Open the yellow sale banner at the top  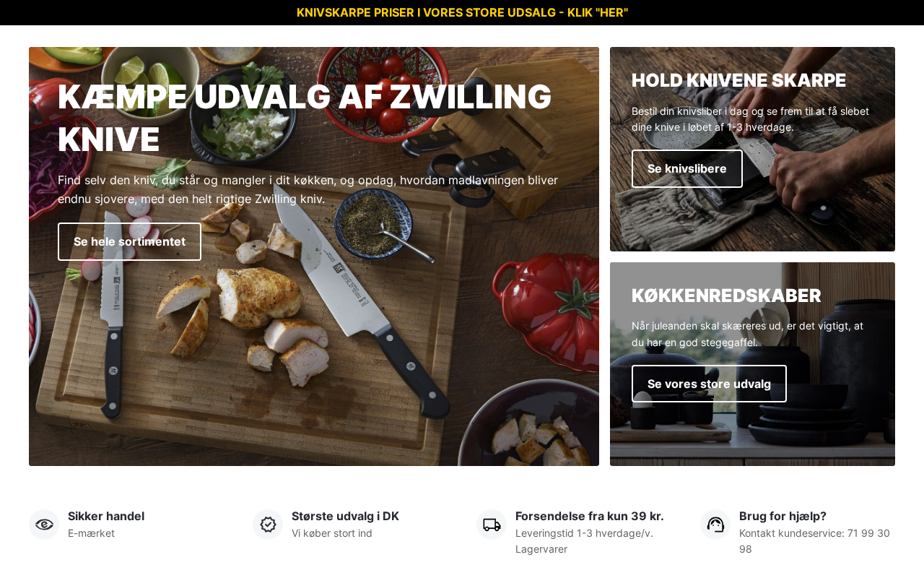[x=462, y=12]
